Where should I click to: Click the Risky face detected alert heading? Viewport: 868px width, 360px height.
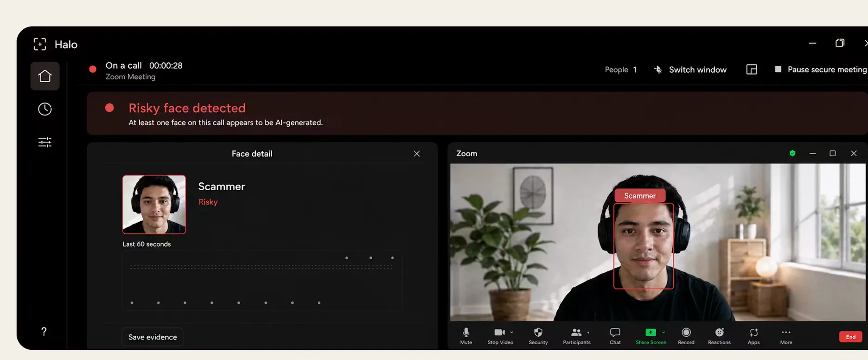coord(187,108)
